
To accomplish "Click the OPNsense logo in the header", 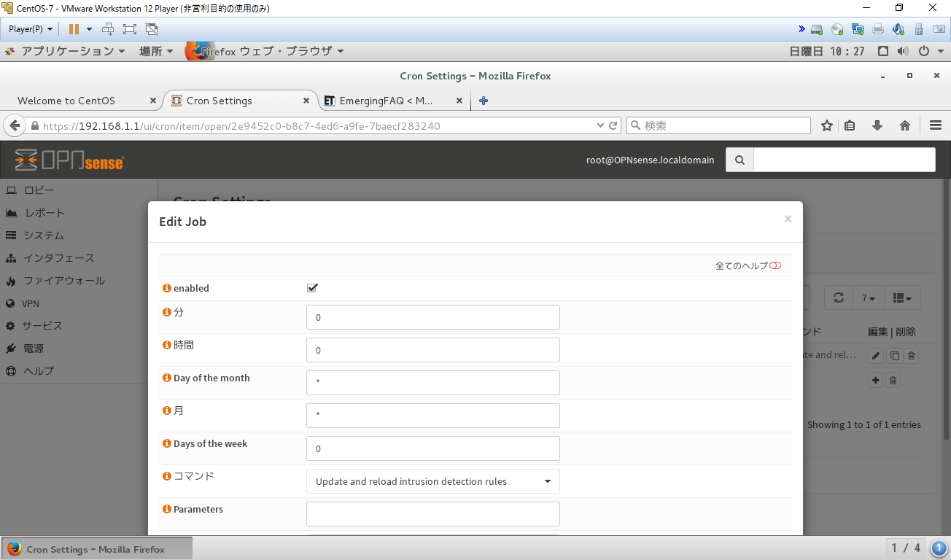I will pyautogui.click(x=69, y=159).
